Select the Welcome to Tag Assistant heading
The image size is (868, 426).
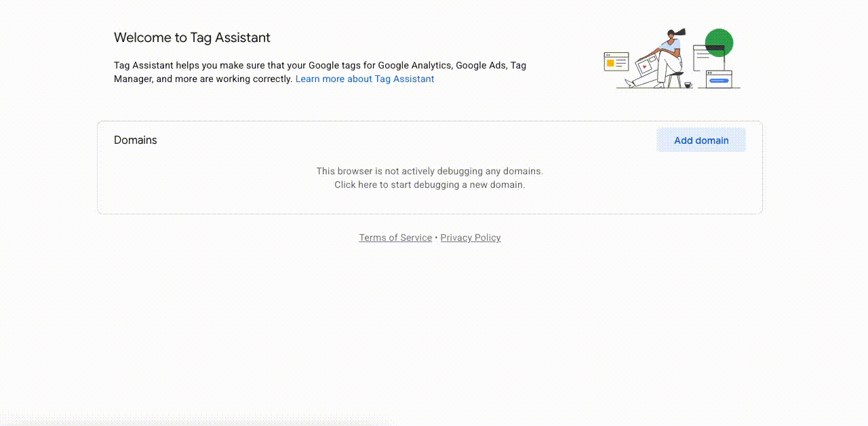point(192,38)
